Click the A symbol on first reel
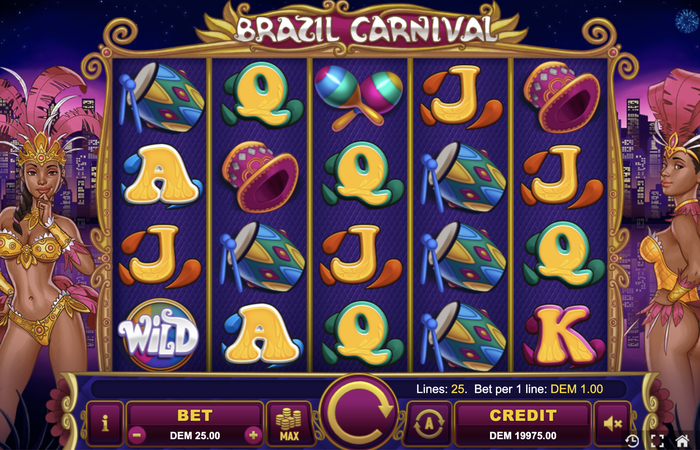 162,176
